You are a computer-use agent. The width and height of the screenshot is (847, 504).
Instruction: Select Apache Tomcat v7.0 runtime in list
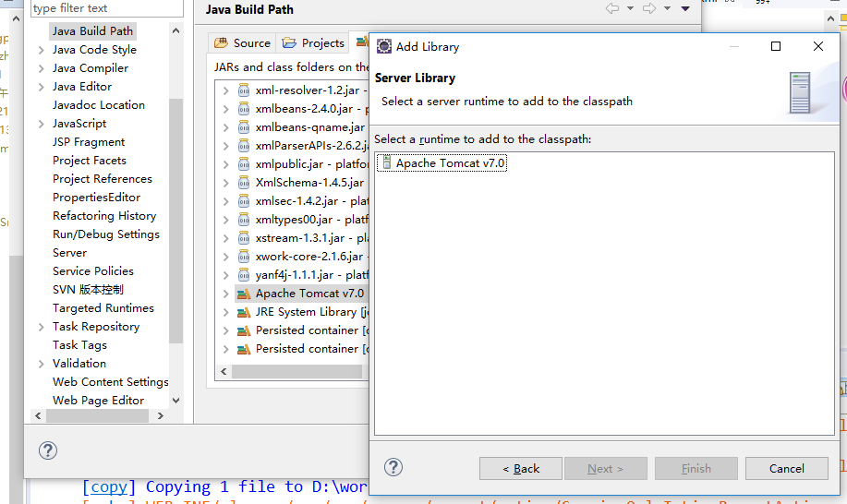[x=442, y=162]
